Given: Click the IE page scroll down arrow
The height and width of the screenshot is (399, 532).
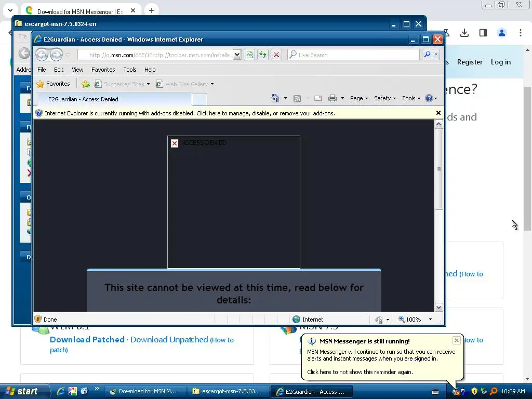Looking at the screenshot, I should 438,308.
